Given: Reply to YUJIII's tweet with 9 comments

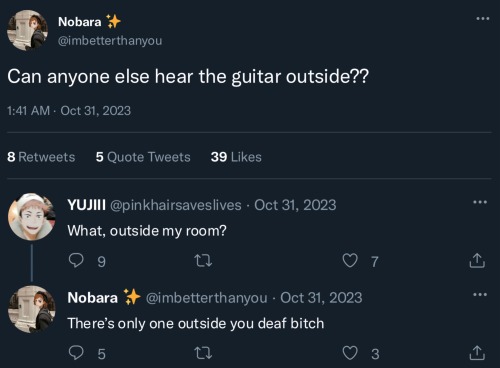Looking at the screenshot, I should 76,260.
